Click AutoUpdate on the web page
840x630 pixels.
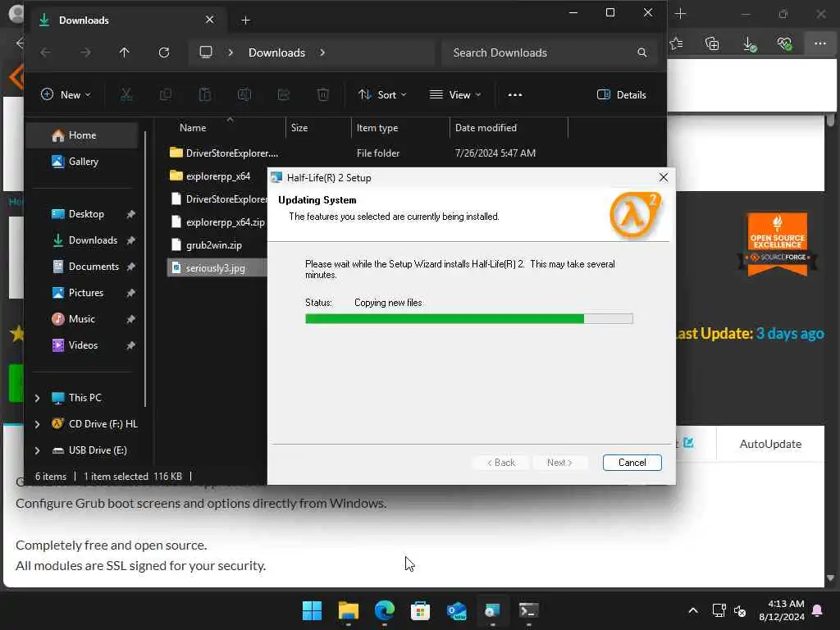(770, 444)
